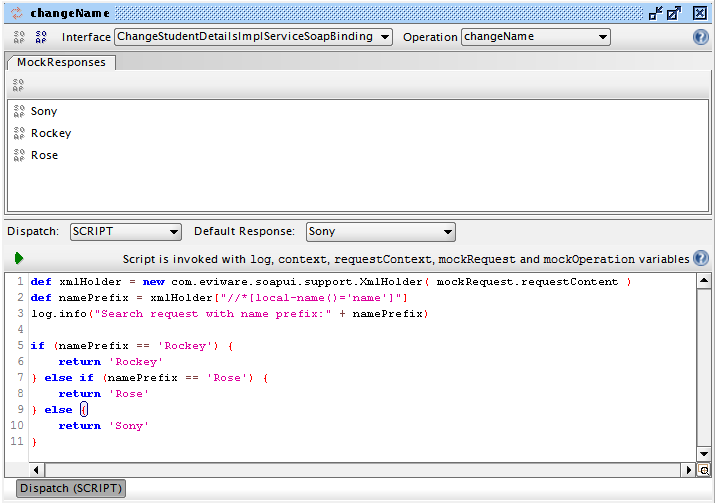Open help via top-right question mark icon
The height and width of the screenshot is (503, 715).
700,37
